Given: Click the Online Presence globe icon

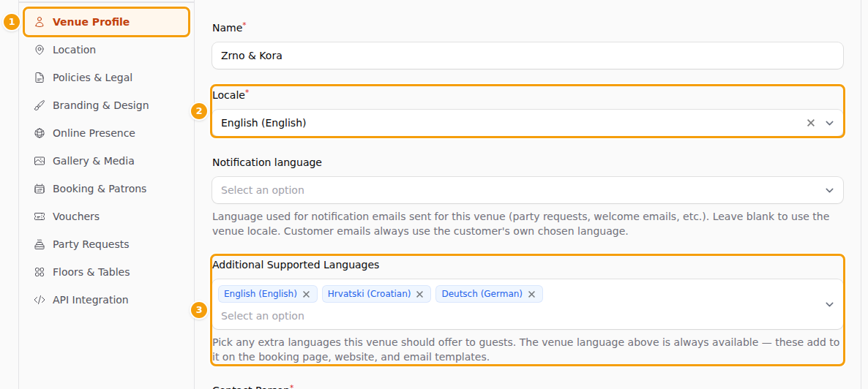Looking at the screenshot, I should click(40, 133).
